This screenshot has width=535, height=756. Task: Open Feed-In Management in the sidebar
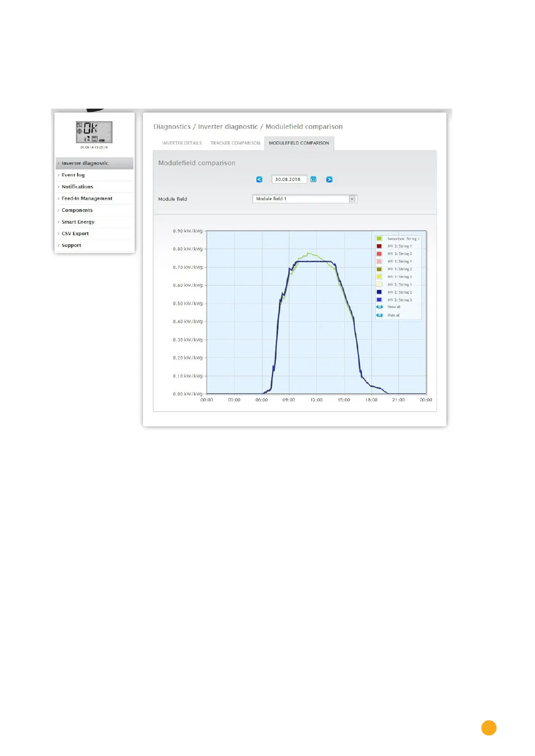click(x=94, y=198)
